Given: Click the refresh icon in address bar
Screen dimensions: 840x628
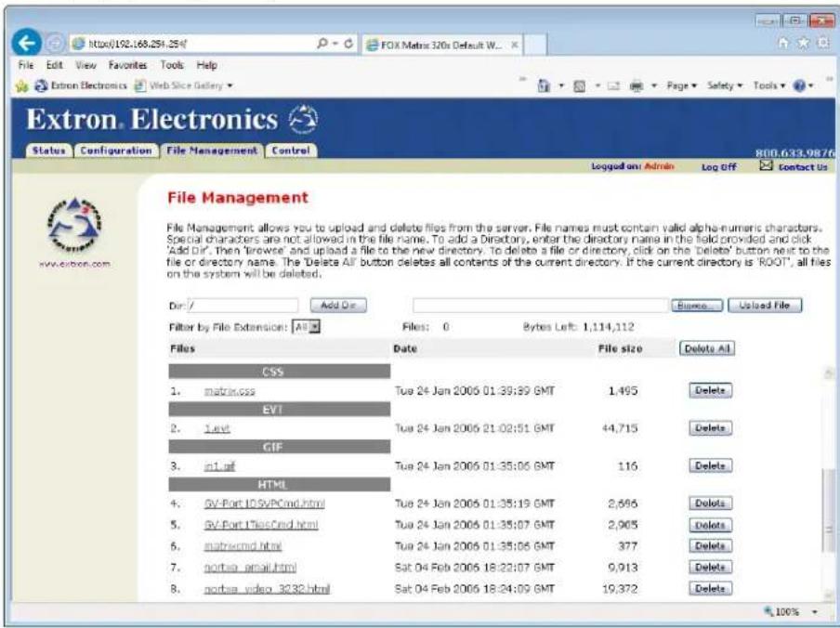Looking at the screenshot, I should point(348,44).
